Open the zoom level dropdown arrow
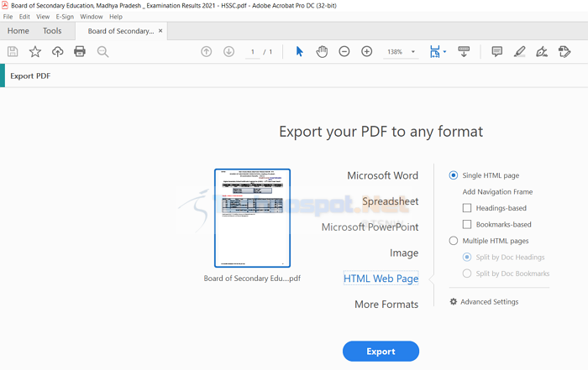This screenshot has width=588, height=370. coord(413,52)
